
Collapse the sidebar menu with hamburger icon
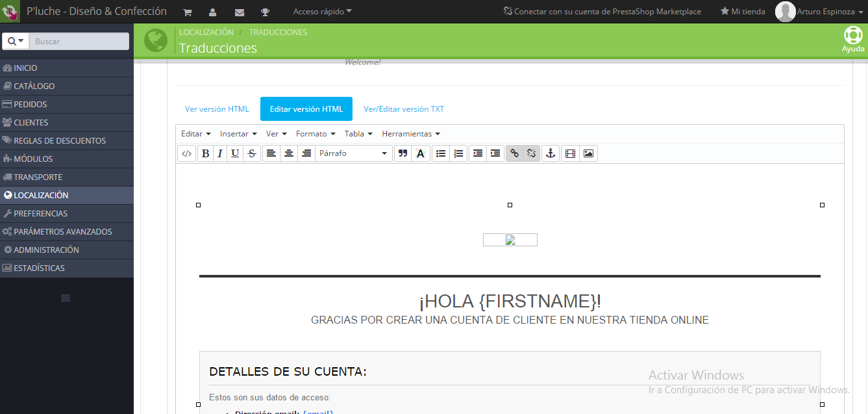point(66,298)
